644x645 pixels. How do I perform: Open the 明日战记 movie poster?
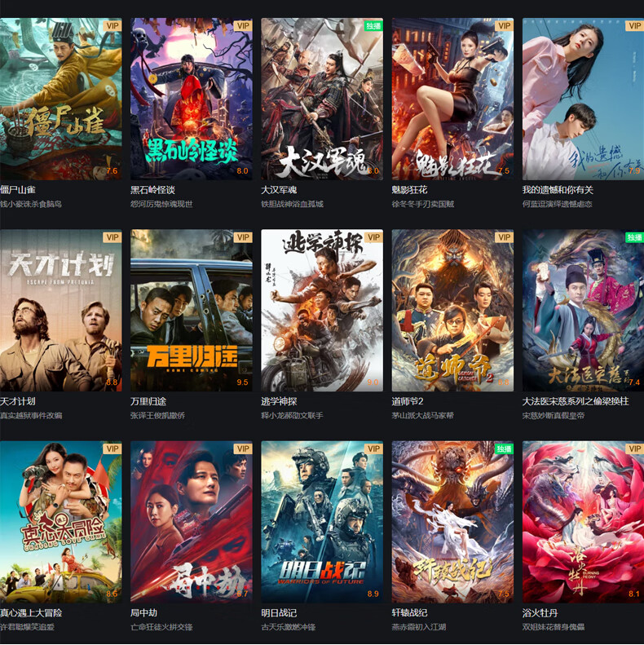click(x=322, y=522)
